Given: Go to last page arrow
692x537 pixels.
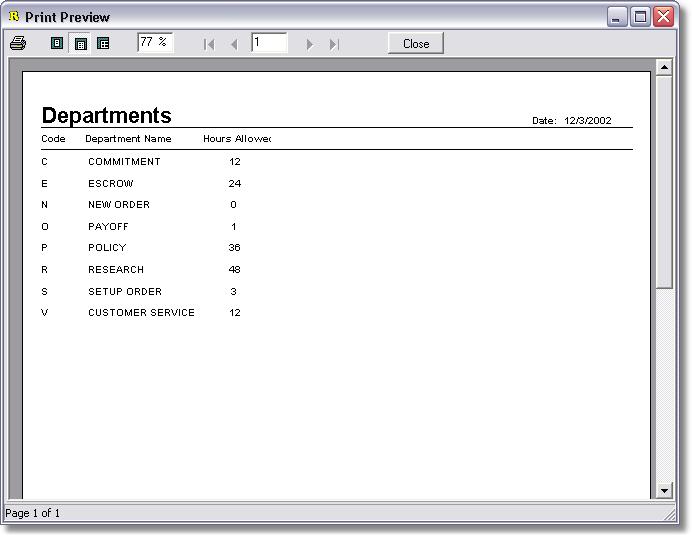Looking at the screenshot, I should pos(334,44).
